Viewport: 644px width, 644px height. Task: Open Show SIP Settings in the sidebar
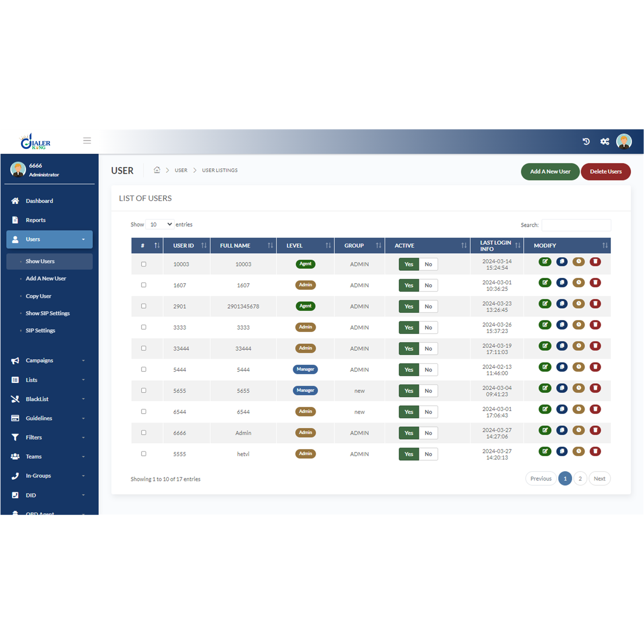[x=47, y=313]
